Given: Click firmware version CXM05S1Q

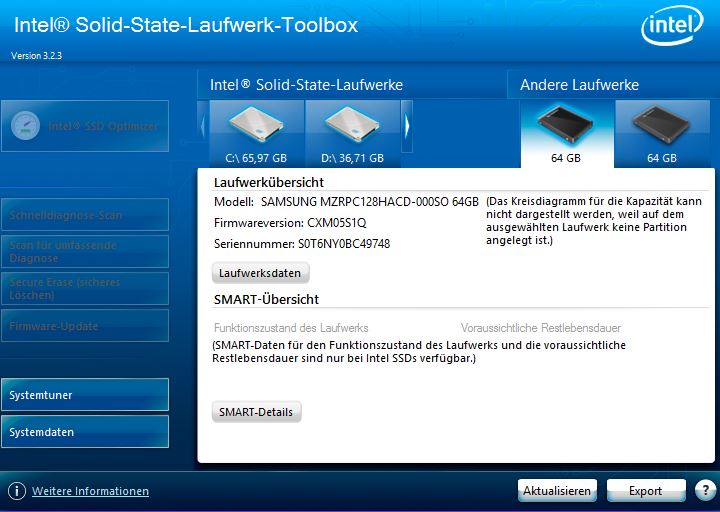Looking at the screenshot, I should 337,223.
